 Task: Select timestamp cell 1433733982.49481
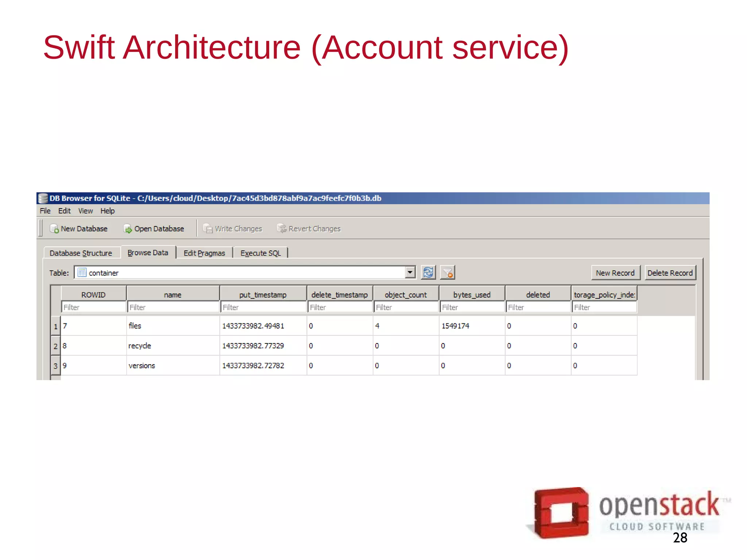tap(263, 326)
